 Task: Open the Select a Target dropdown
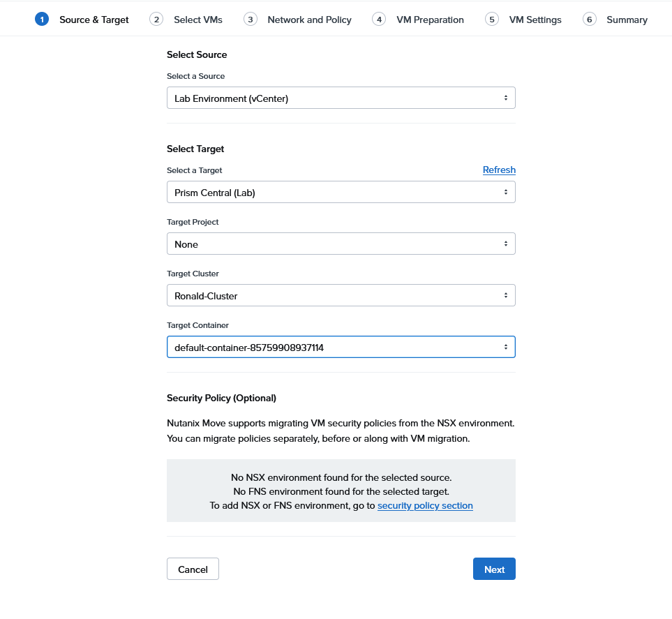pos(341,193)
